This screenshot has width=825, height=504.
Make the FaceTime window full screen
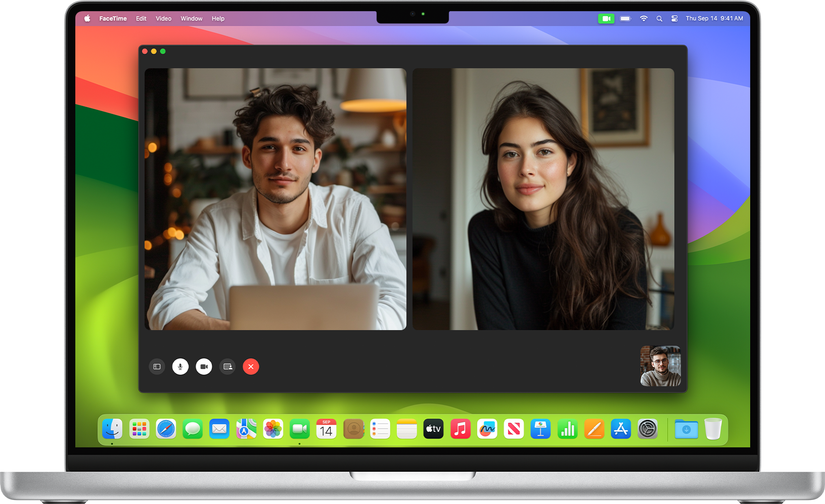tap(163, 51)
